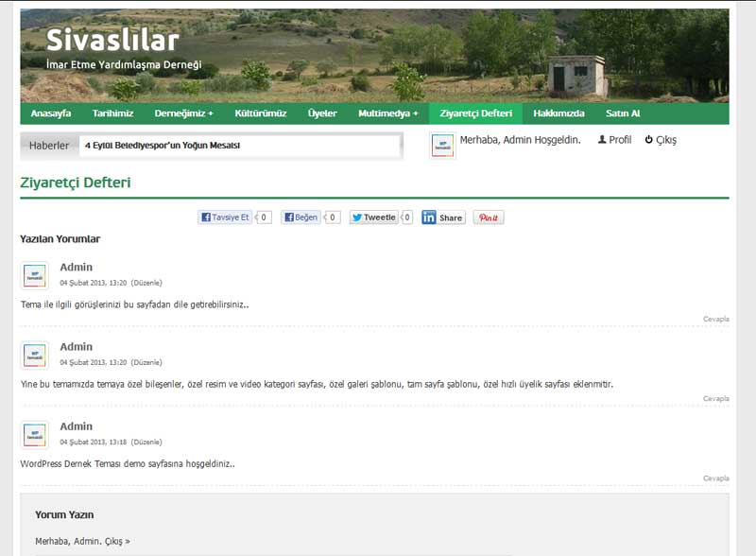
Task: Click avatar of the 'WordPress Dernek Teması' comment
Action: click(x=35, y=435)
